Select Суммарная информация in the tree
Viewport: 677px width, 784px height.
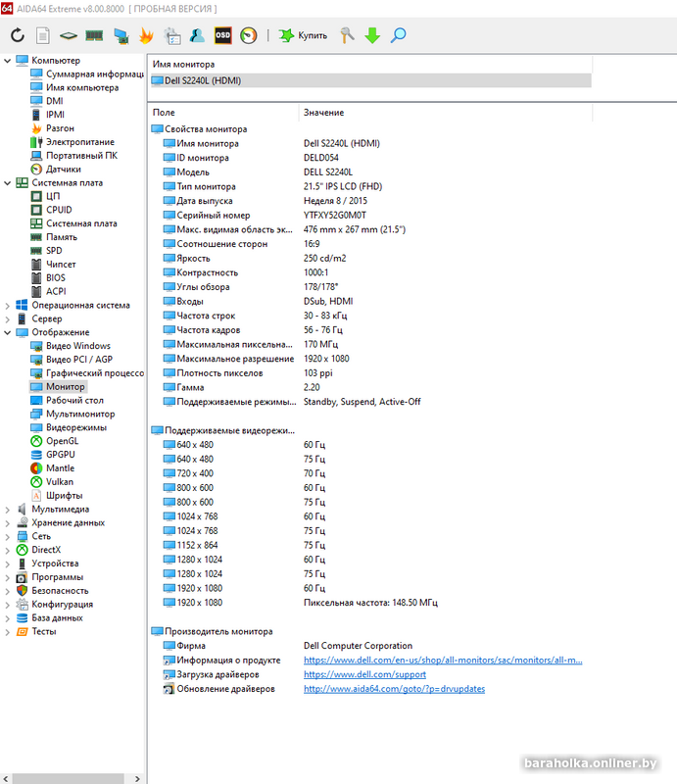pyautogui.click(x=87, y=74)
